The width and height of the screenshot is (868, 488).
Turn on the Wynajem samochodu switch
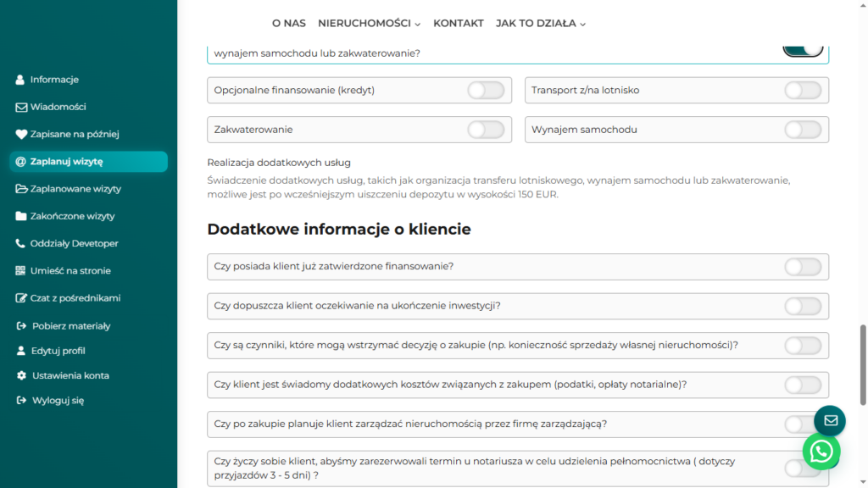[803, 130]
